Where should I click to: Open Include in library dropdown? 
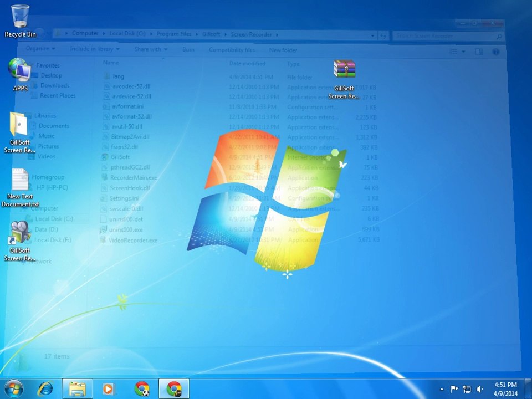pyautogui.click(x=95, y=49)
